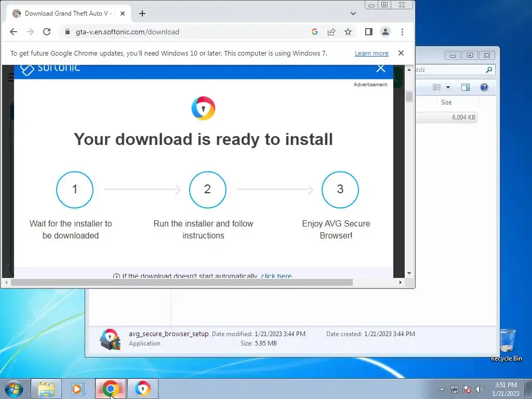Open Chrome three-dot menu

click(x=403, y=32)
